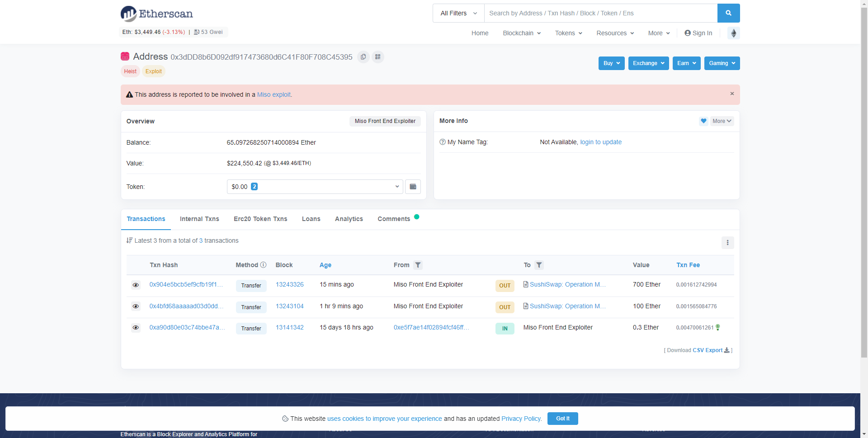Filter transactions by To address

coord(538,265)
